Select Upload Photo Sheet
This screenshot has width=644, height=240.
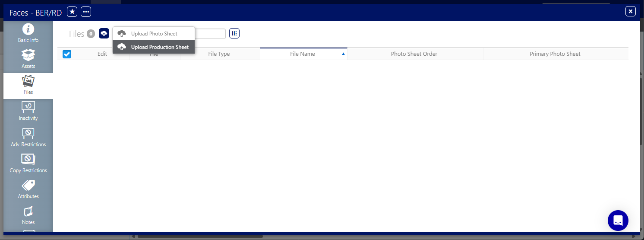point(154,34)
